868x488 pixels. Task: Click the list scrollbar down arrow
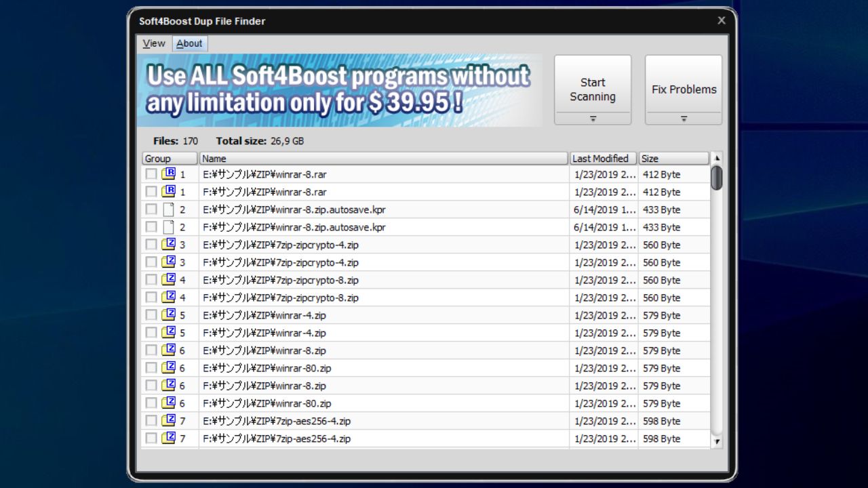click(717, 442)
